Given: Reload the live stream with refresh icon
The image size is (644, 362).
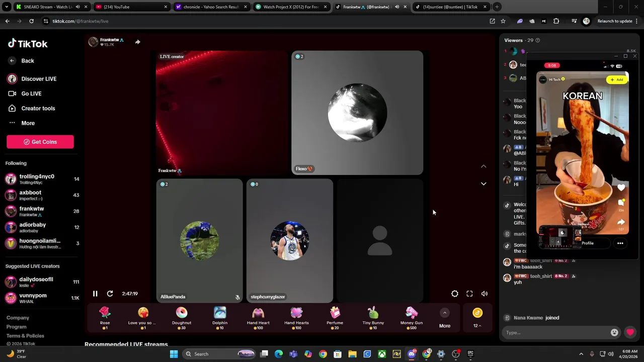Looking at the screenshot, I should [x=110, y=294].
